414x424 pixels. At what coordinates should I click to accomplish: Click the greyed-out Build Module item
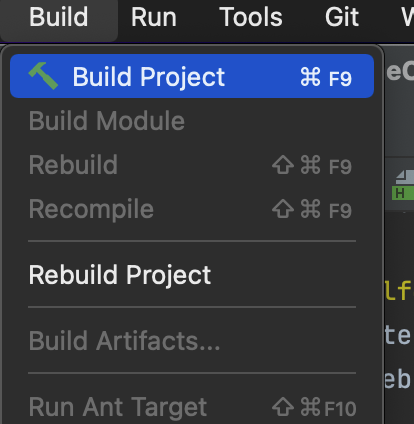[192, 121]
